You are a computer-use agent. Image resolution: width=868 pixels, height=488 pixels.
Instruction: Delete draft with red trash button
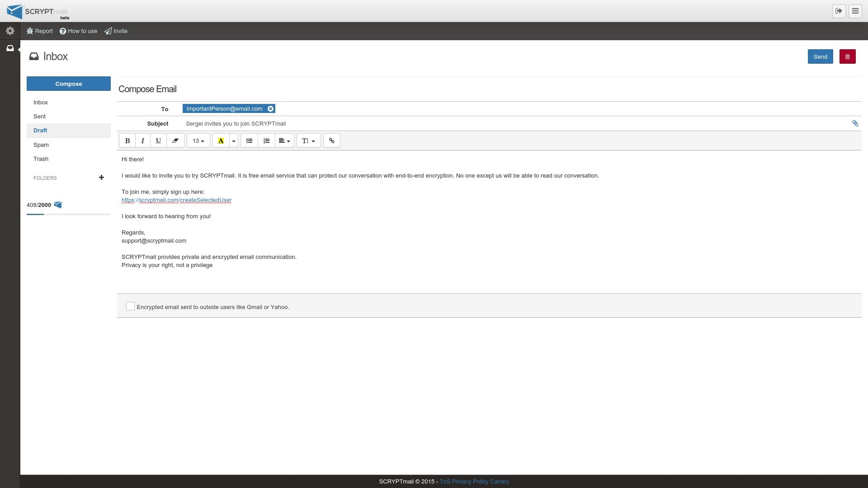(847, 57)
